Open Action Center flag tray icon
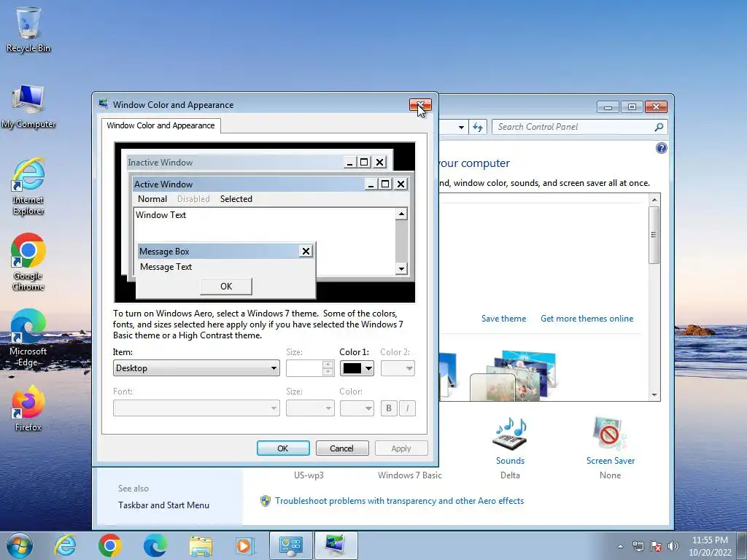This screenshot has height=560, width=747. point(656,546)
